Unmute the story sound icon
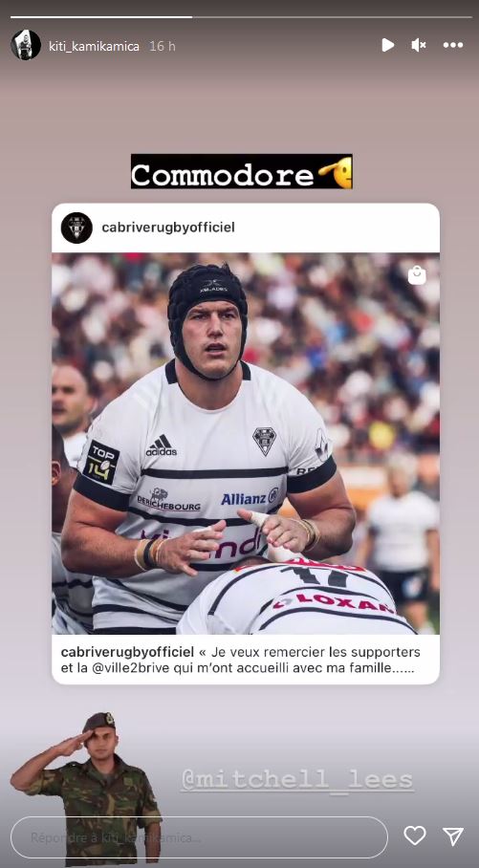The image size is (479, 868). pyautogui.click(x=419, y=45)
